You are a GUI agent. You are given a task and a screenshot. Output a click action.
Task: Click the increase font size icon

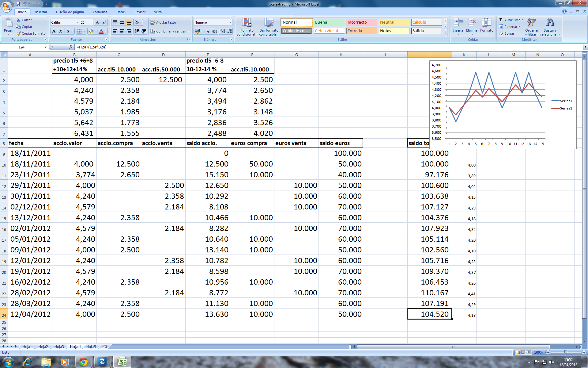pyautogui.click(x=97, y=22)
